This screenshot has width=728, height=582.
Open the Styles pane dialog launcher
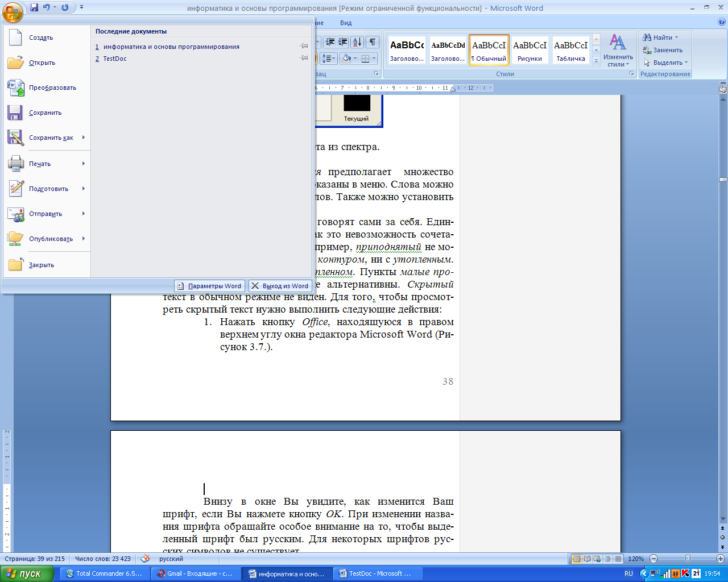pyautogui.click(x=632, y=74)
